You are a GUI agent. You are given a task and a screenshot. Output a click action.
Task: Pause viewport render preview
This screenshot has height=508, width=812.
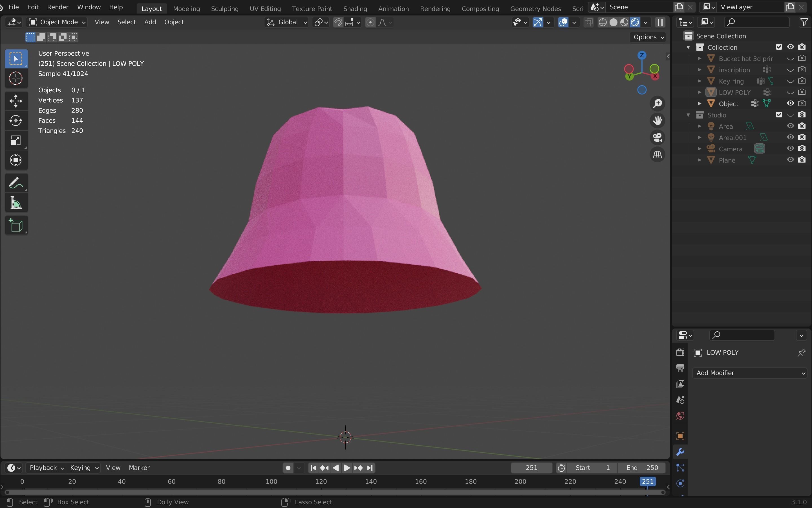[660, 23]
